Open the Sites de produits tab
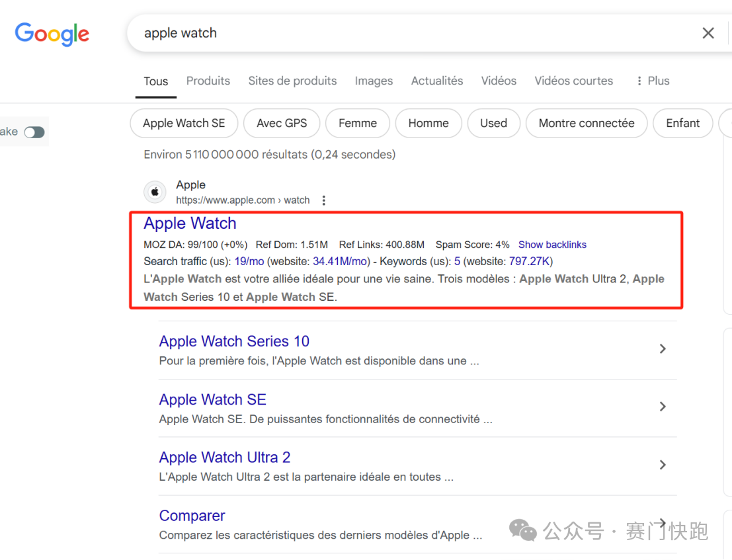Image resolution: width=732 pixels, height=560 pixels. 292,81
